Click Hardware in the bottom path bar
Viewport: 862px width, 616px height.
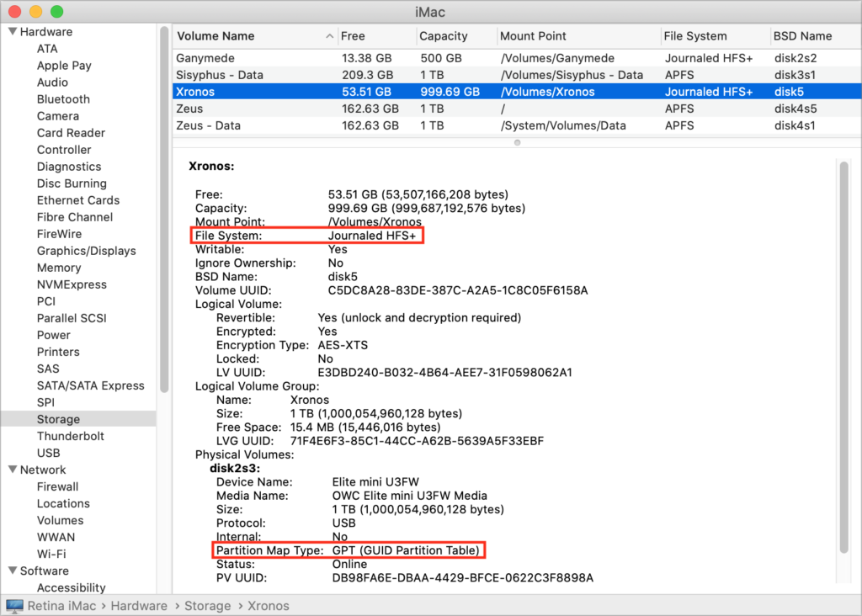click(x=139, y=606)
